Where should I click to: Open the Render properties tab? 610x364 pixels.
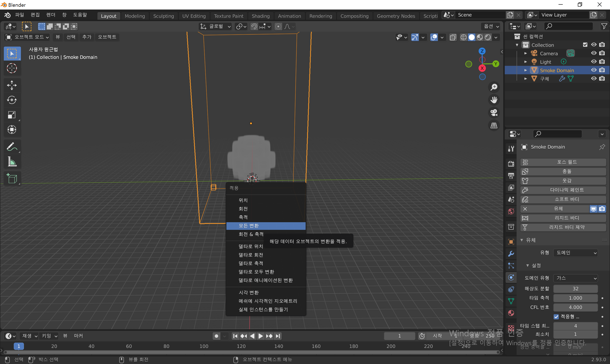tap(511, 164)
